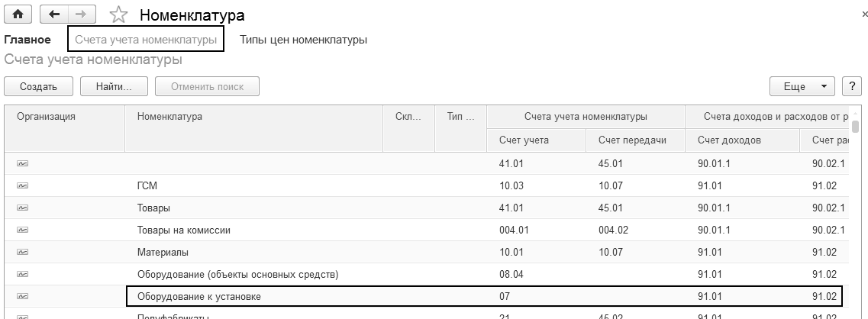This screenshot has width=868, height=319.
Task: Open the Типы цен номенклатуры tab
Action: coord(303,40)
